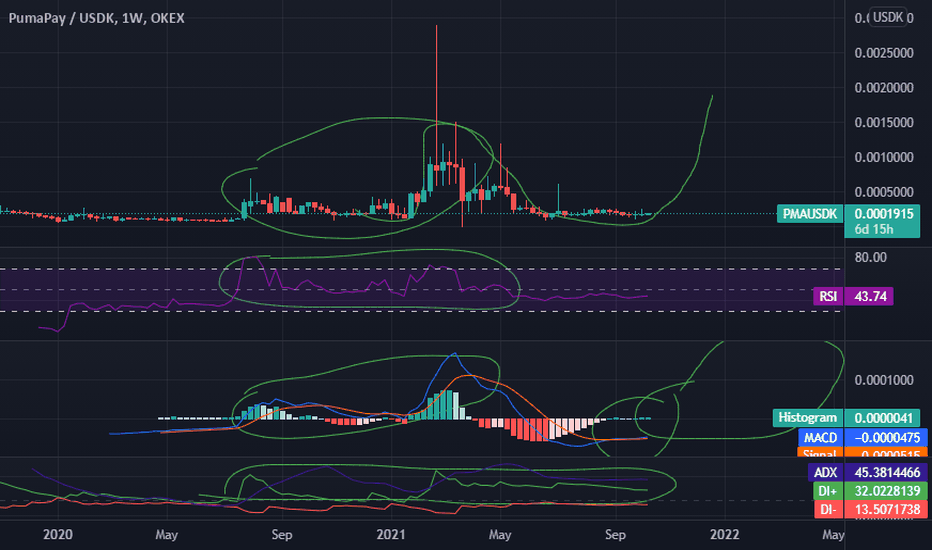The height and width of the screenshot is (550, 932).
Task: Select the ADX indicator label
Action: (x=825, y=473)
